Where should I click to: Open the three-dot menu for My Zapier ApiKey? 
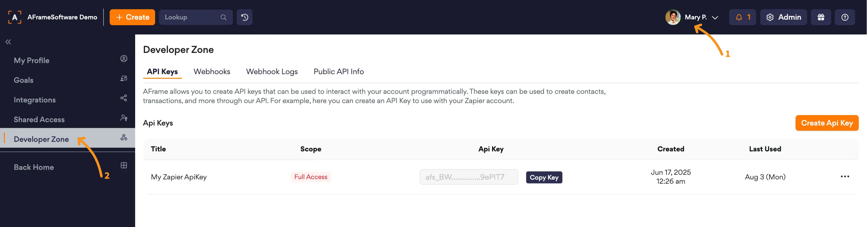tap(845, 177)
